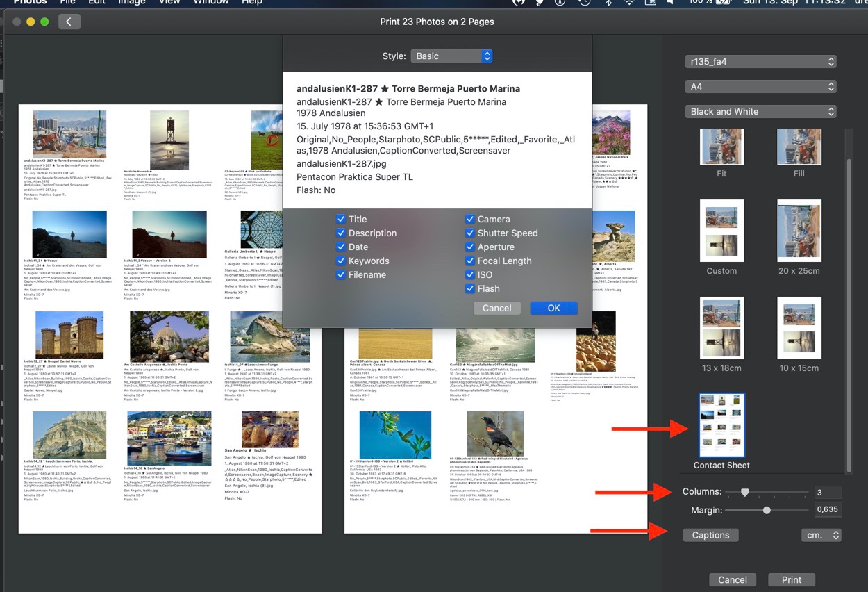This screenshot has width=868, height=592.
Task: Choose the 10 x 15cm print size
Action: pos(799,327)
